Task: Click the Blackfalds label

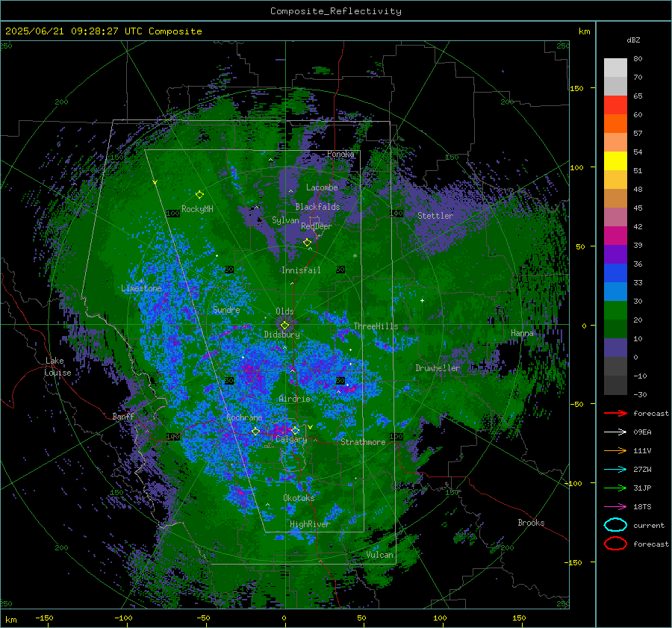Action: [317, 207]
